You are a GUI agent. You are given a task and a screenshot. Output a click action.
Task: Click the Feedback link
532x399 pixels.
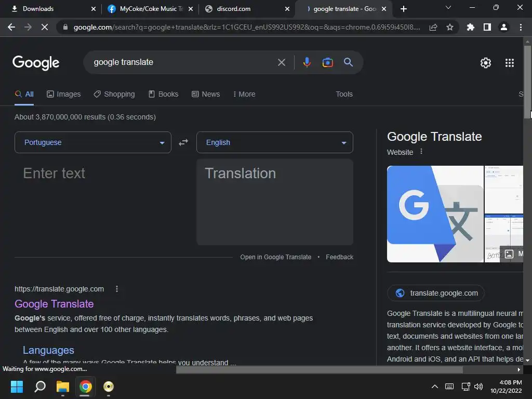339,257
